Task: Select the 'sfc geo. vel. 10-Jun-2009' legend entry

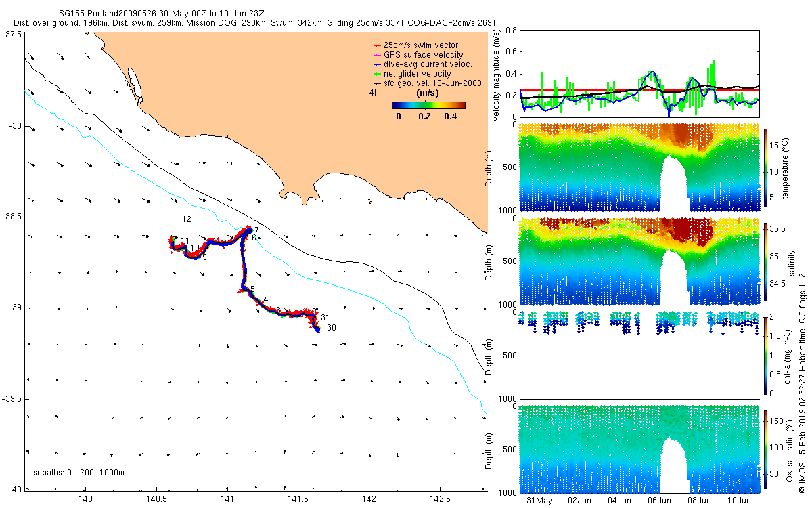Action: pos(432,83)
